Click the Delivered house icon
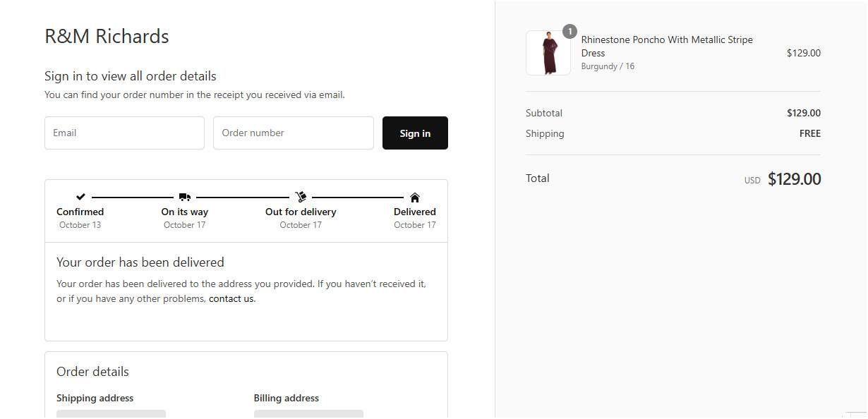 click(415, 198)
